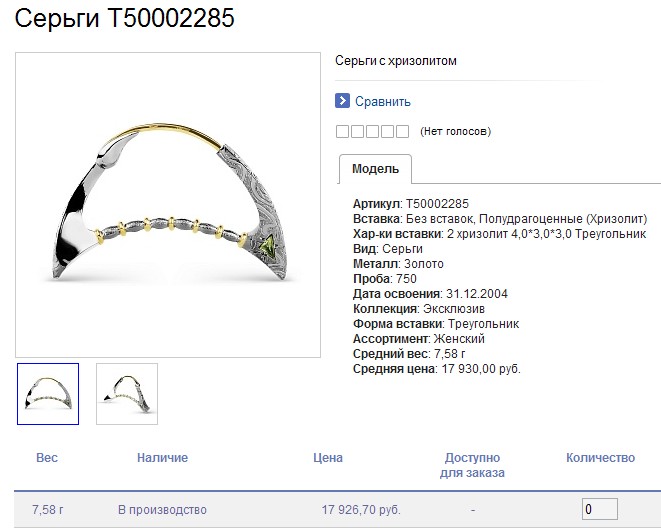Open the large earring product image

168,205
